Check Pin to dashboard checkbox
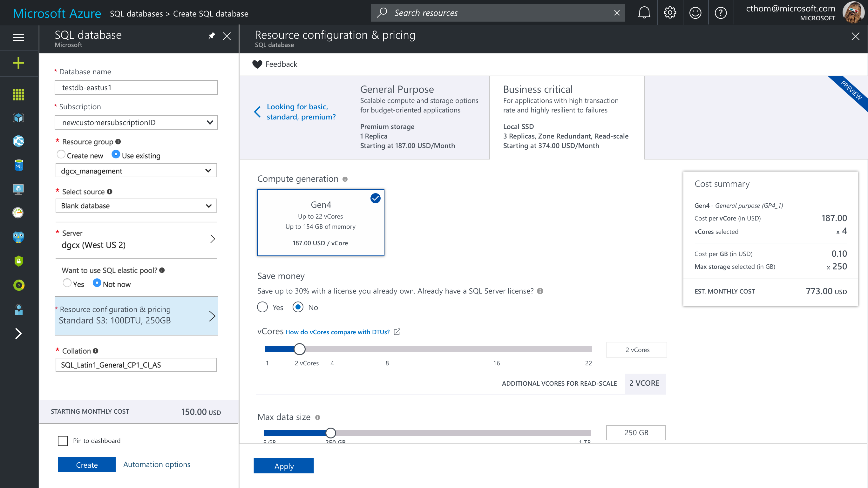The height and width of the screenshot is (488, 868). (x=63, y=441)
